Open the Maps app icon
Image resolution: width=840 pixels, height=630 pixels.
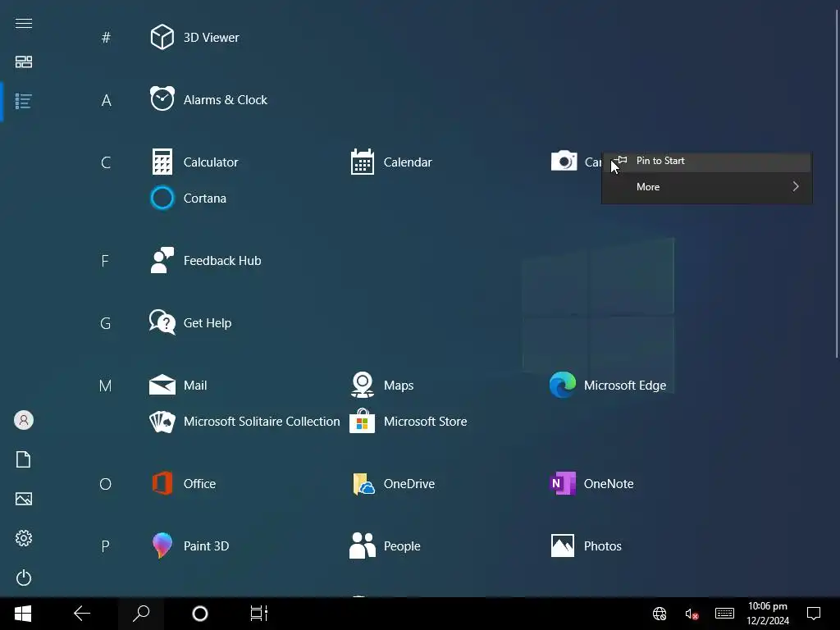click(362, 385)
